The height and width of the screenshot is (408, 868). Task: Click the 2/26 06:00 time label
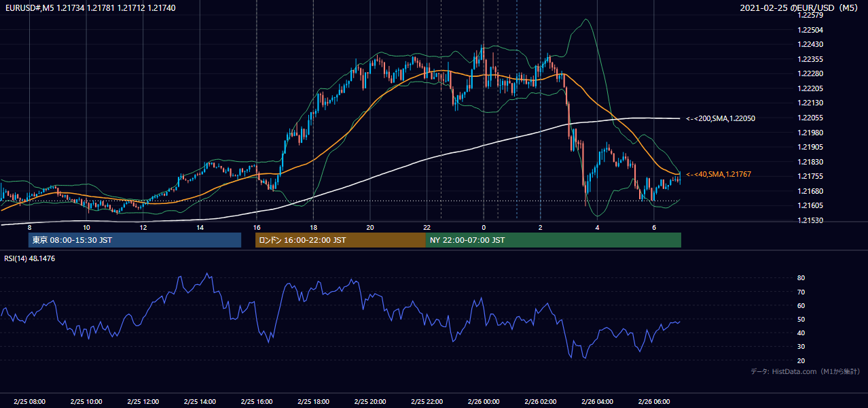point(653,401)
